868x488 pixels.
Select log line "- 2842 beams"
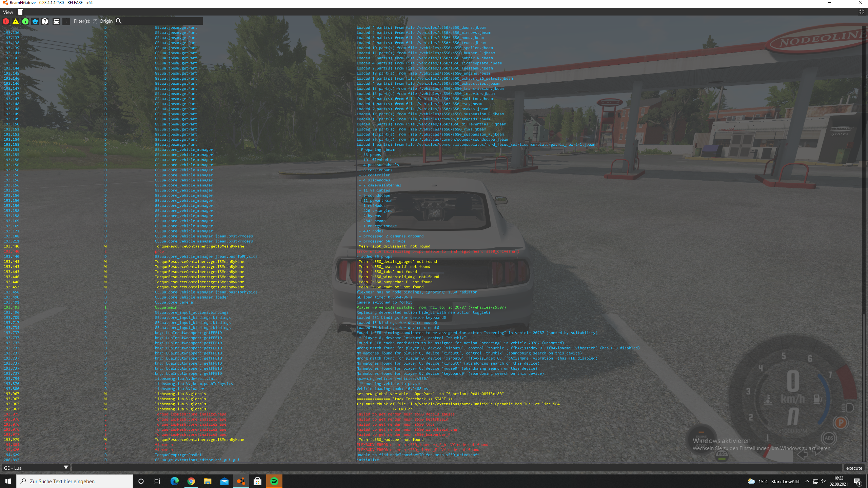372,221
